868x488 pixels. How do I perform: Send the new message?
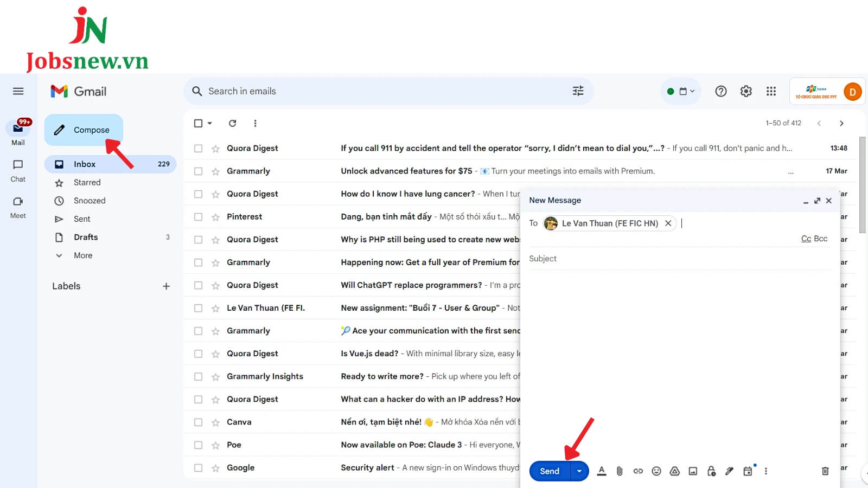550,471
